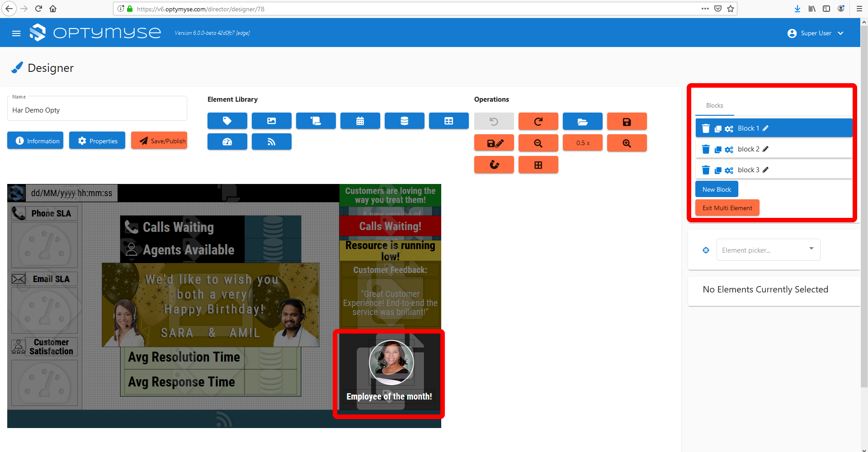Viewport: 868px width, 452px height.
Task: Add the RSS feed element
Action: (x=271, y=142)
